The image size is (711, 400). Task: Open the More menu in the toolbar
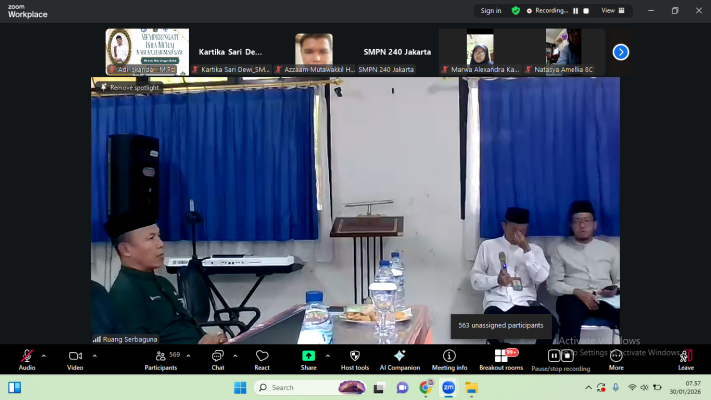point(616,357)
